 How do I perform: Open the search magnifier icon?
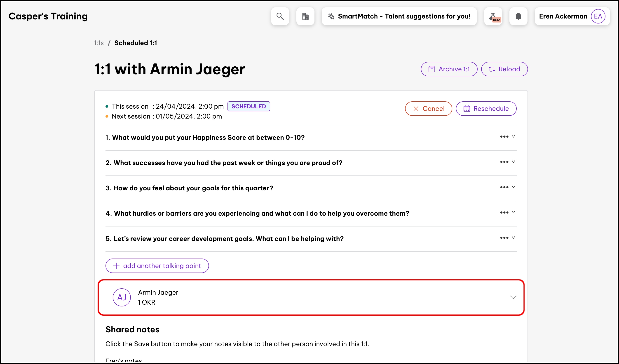click(x=280, y=16)
